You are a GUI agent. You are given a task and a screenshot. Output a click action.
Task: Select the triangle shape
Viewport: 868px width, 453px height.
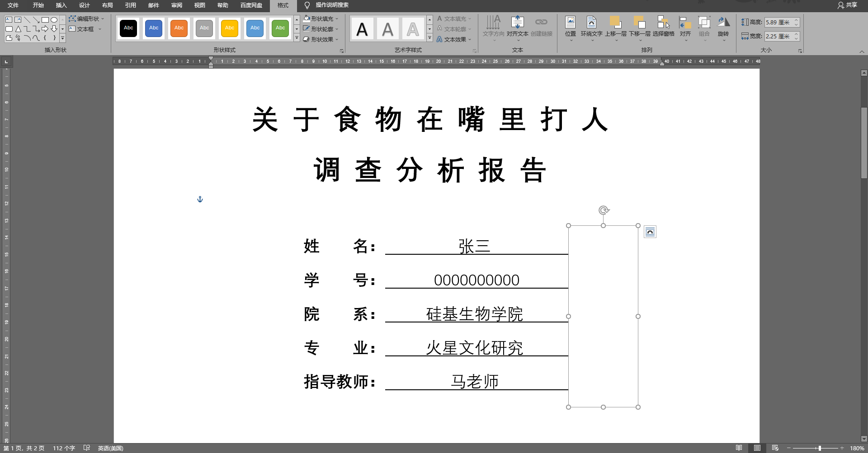point(18,29)
